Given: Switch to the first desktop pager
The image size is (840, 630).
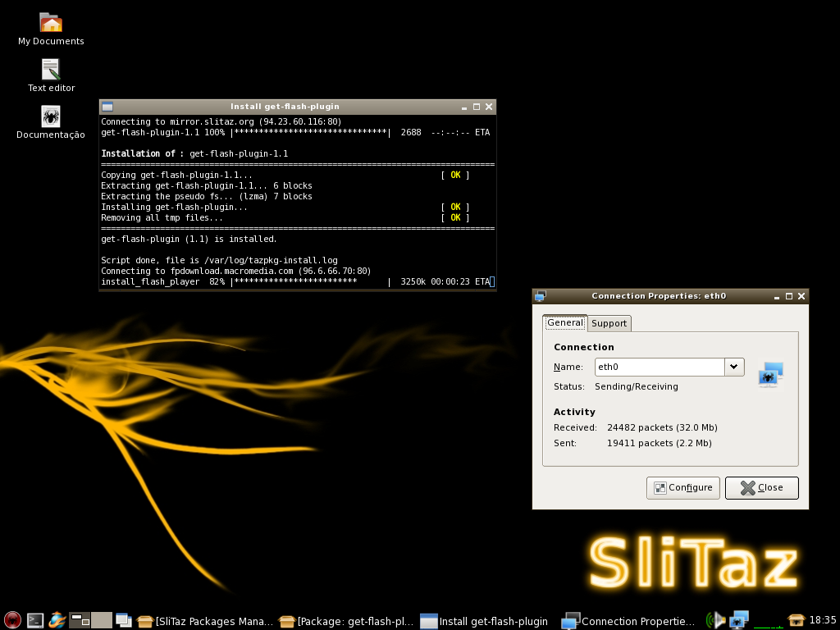Looking at the screenshot, I should point(80,620).
